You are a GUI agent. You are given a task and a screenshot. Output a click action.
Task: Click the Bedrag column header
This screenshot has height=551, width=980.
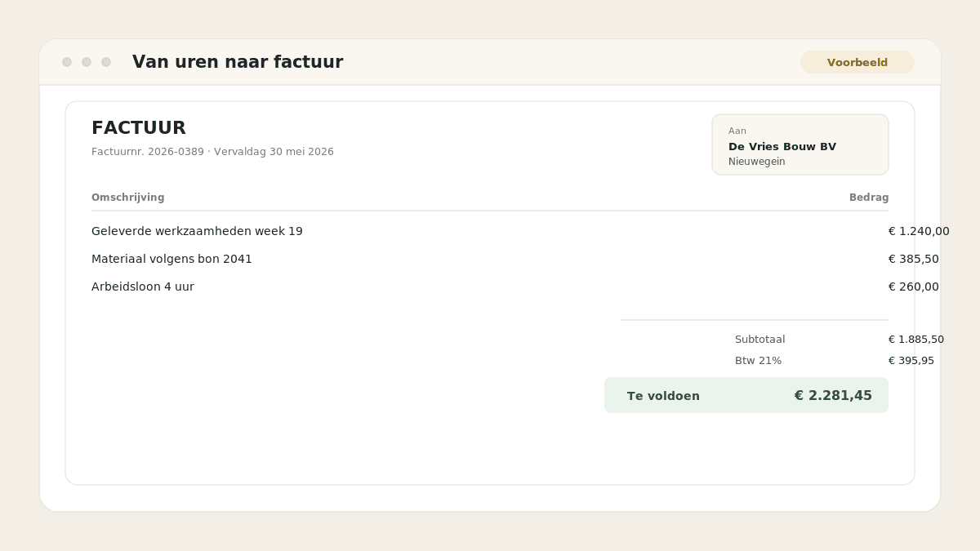tap(869, 198)
